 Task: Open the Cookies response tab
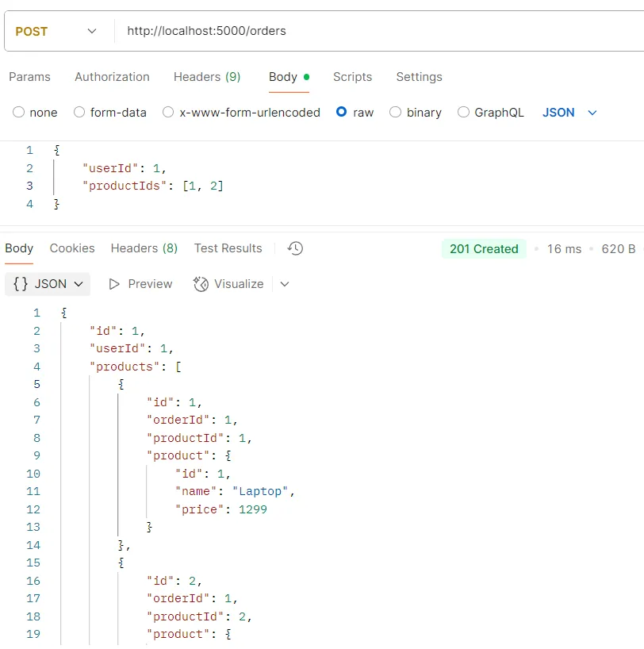coord(72,248)
